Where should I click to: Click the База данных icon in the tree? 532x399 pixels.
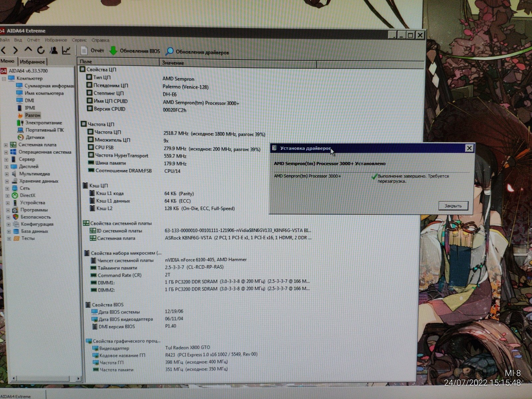point(16,231)
